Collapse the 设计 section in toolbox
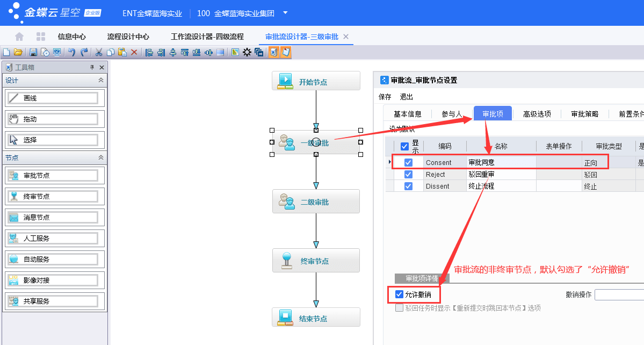Viewport: 644px width, 345px height. click(x=100, y=80)
